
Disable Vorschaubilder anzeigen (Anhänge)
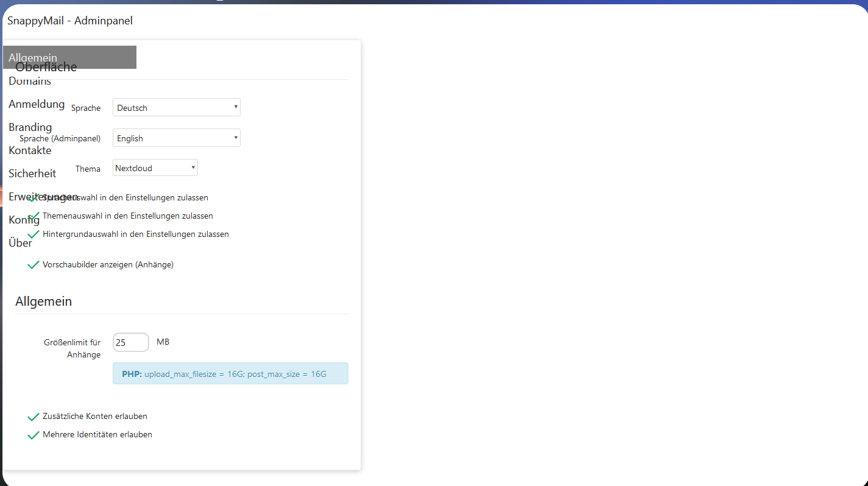tap(33, 264)
